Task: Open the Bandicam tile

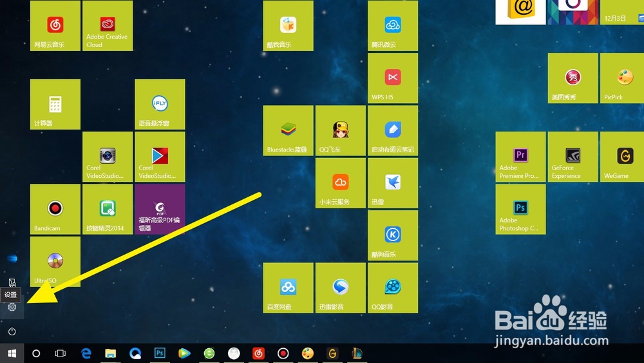Action: tap(55, 210)
